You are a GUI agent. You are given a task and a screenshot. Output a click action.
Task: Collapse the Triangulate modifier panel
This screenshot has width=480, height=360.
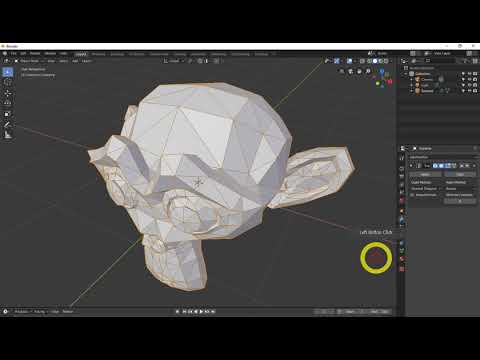click(411, 166)
